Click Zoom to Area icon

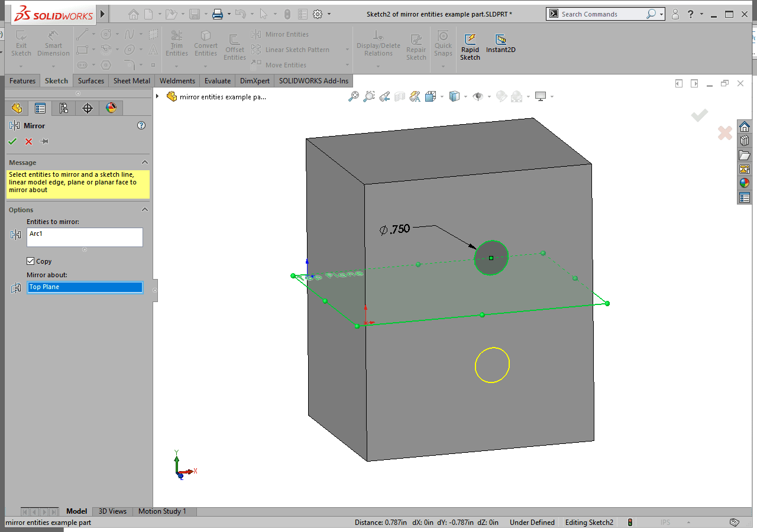pyautogui.click(x=368, y=96)
